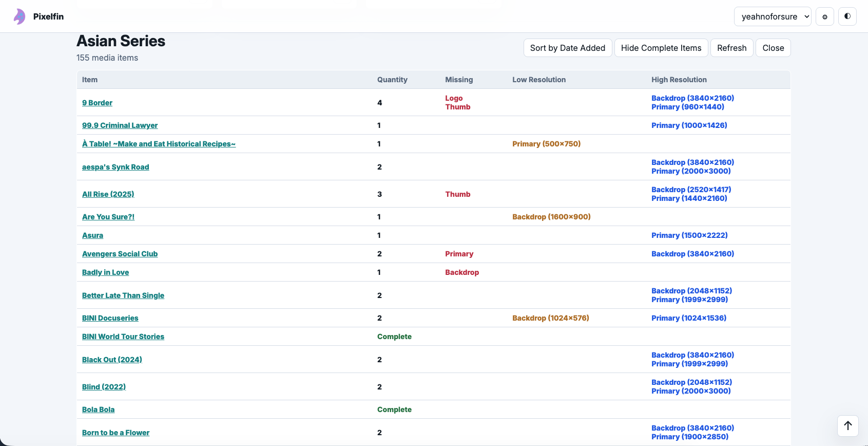
Task: Click Backdrop (2048×1152) for Better Late Than Single
Action: click(692, 291)
